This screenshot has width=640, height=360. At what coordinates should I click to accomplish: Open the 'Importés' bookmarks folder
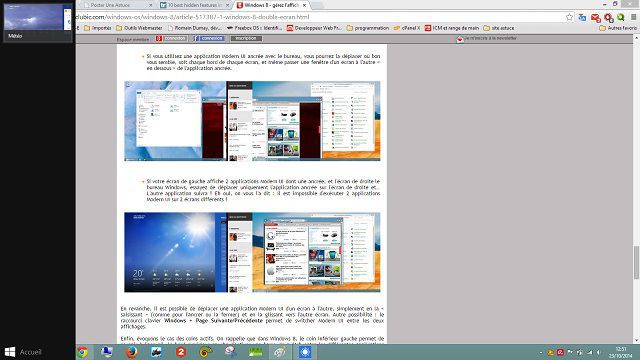pyautogui.click(x=98, y=28)
